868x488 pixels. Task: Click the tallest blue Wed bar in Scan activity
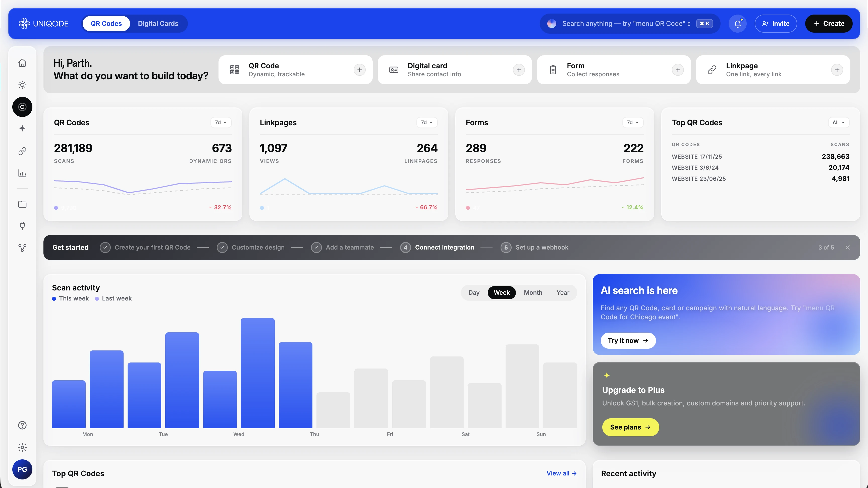click(258, 373)
